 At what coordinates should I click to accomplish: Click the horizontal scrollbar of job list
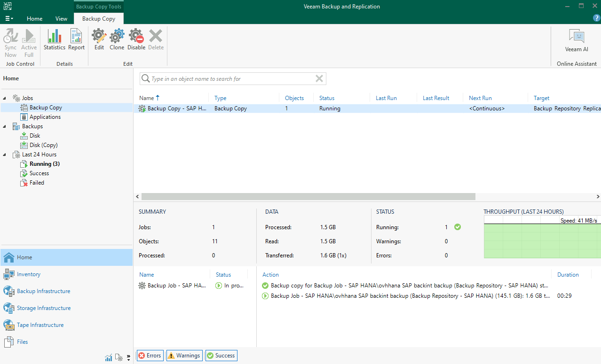point(308,197)
